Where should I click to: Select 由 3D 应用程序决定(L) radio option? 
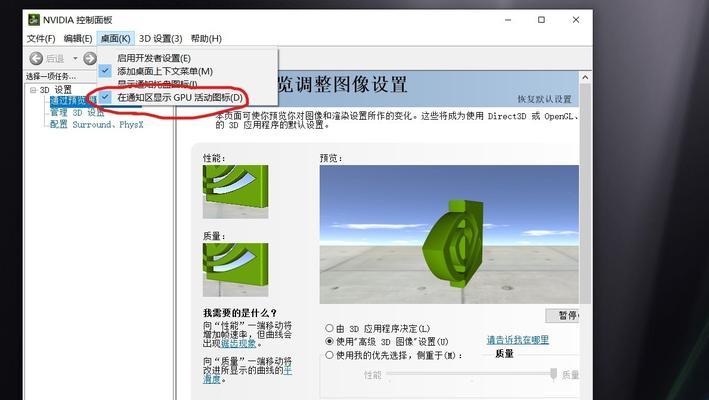pyautogui.click(x=377, y=329)
